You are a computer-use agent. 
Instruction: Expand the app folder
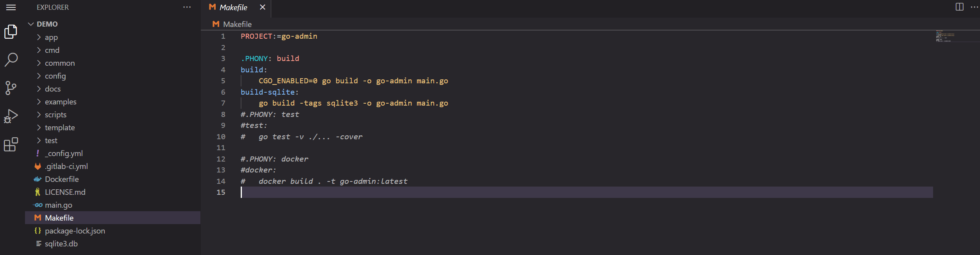[51, 38]
